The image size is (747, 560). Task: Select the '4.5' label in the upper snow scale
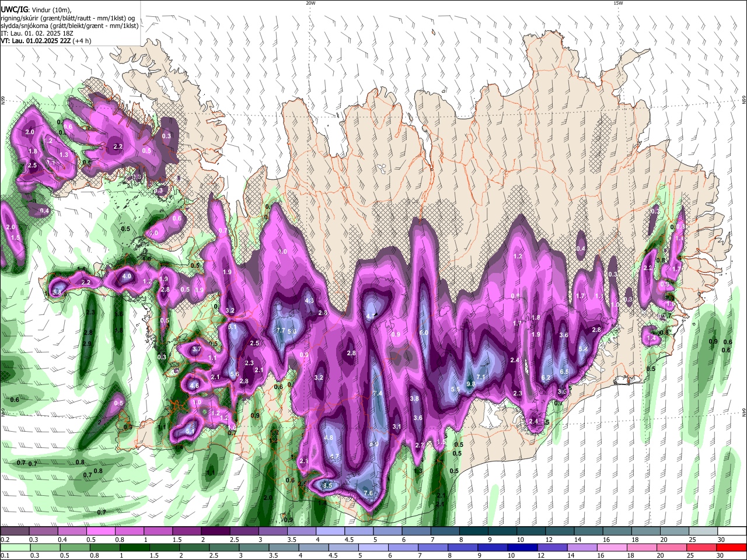(350, 540)
